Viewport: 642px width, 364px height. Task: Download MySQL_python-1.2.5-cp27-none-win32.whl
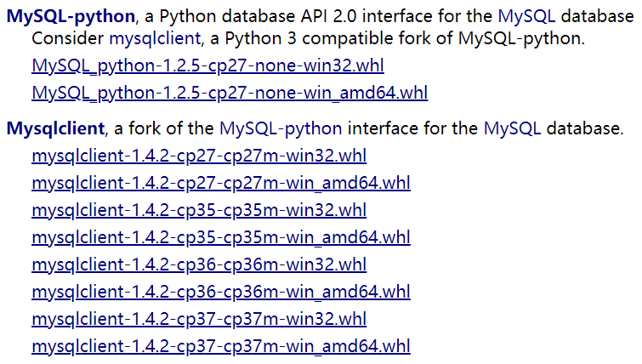click(x=207, y=65)
